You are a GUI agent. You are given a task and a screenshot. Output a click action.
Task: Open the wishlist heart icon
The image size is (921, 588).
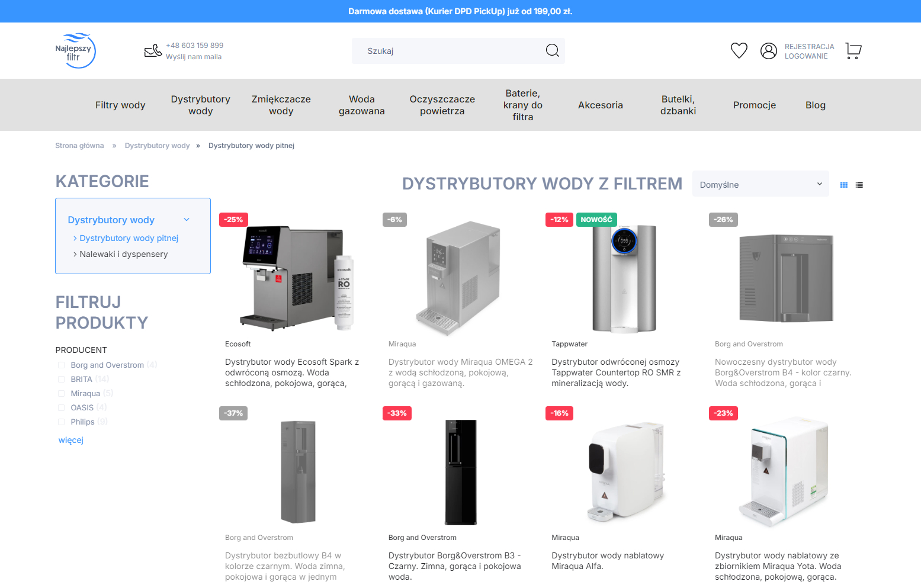[739, 51]
